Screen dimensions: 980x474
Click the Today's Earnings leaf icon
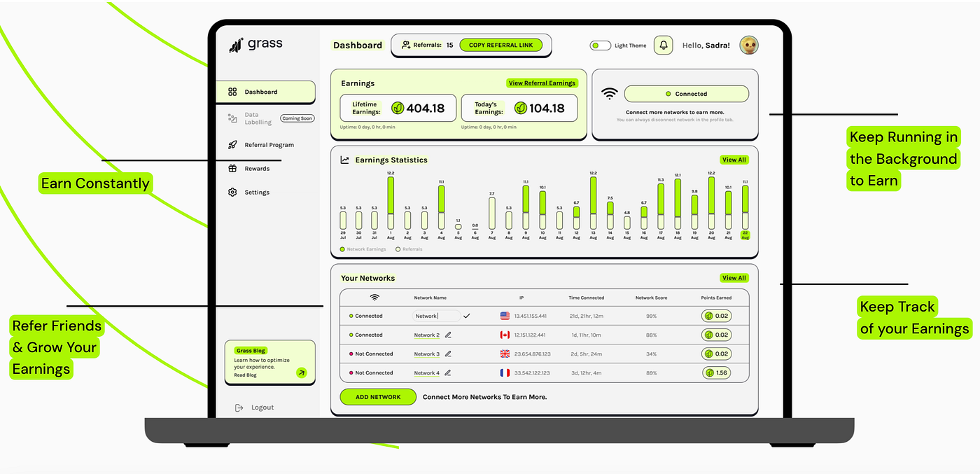point(521,108)
